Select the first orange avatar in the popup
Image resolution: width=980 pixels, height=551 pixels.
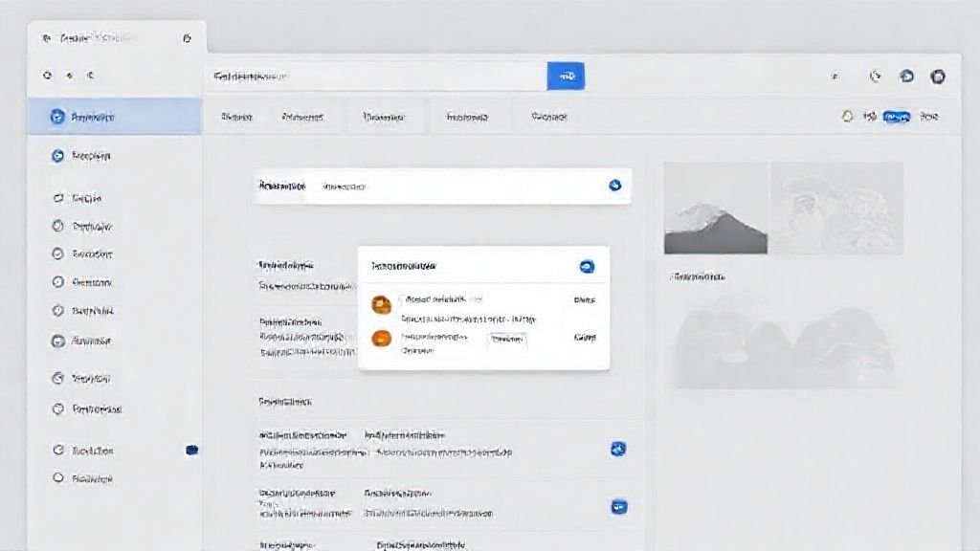381,304
